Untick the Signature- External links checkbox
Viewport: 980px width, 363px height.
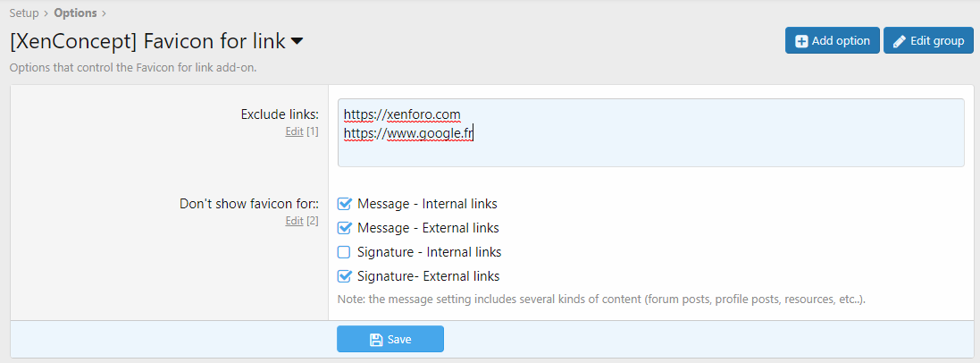tap(344, 276)
